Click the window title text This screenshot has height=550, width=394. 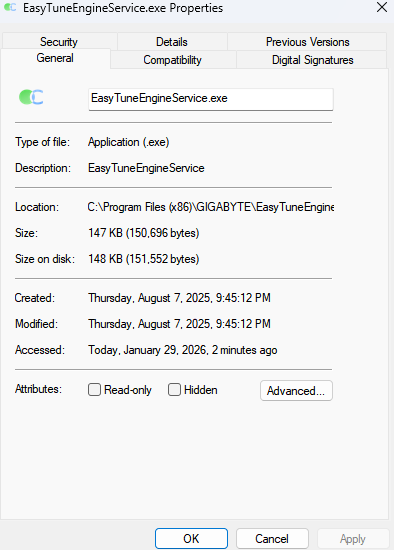point(123,8)
